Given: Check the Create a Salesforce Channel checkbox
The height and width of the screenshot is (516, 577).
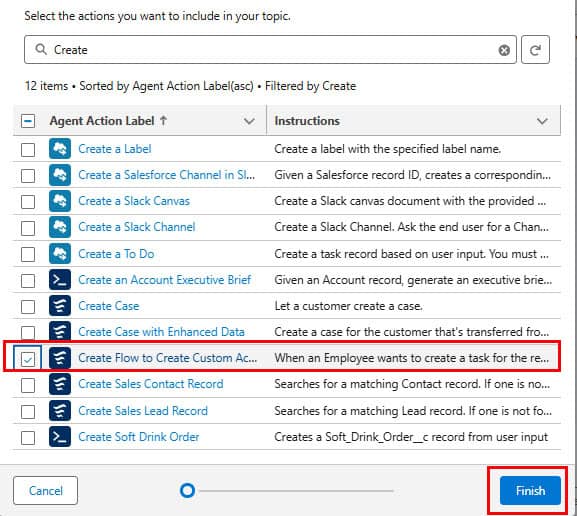Looking at the screenshot, I should click(x=28, y=176).
